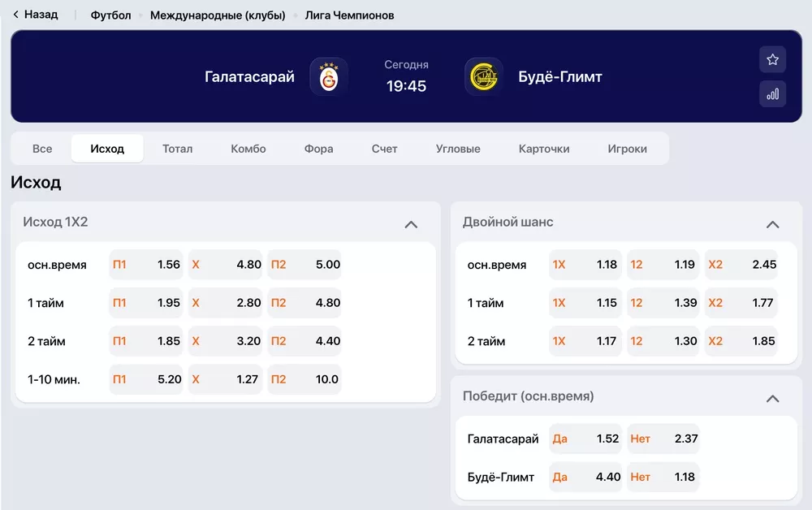
Task: Add match to favorites with star icon
Action: pyautogui.click(x=772, y=59)
